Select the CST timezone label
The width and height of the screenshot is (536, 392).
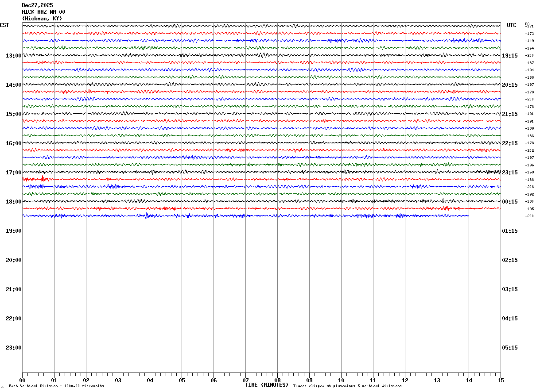click(x=4, y=25)
